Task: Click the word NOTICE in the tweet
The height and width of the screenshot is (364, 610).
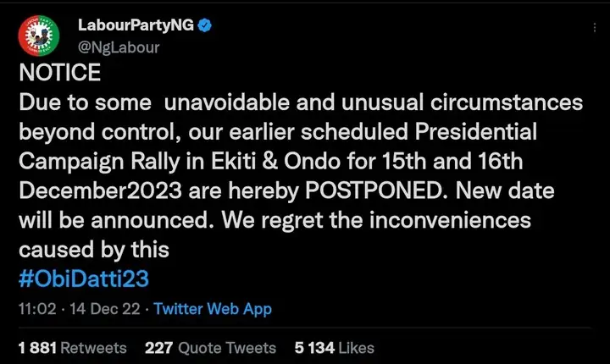Action: point(60,73)
